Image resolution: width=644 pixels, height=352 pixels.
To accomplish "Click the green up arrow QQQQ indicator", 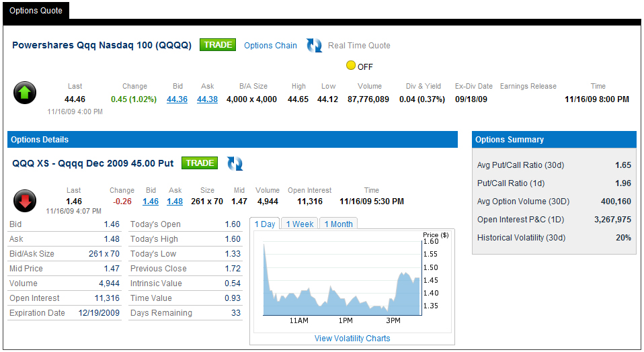I will pos(25,93).
